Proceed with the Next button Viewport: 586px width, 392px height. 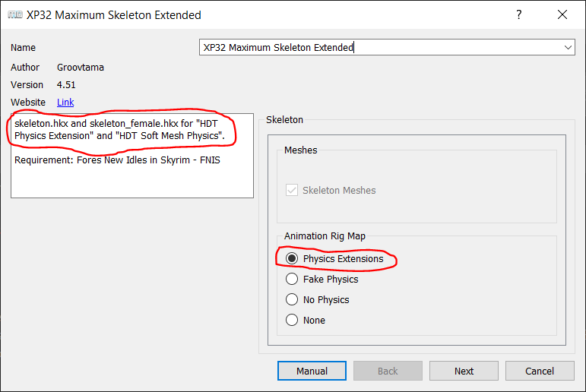click(464, 371)
